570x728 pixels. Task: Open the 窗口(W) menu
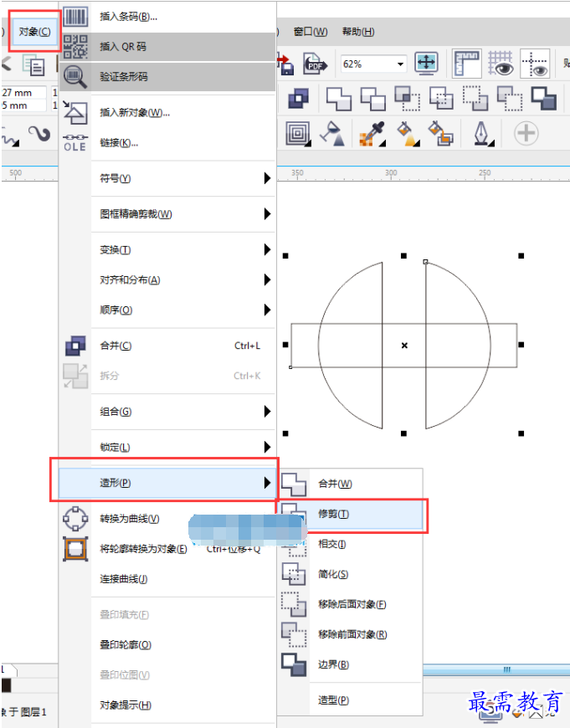[311, 32]
